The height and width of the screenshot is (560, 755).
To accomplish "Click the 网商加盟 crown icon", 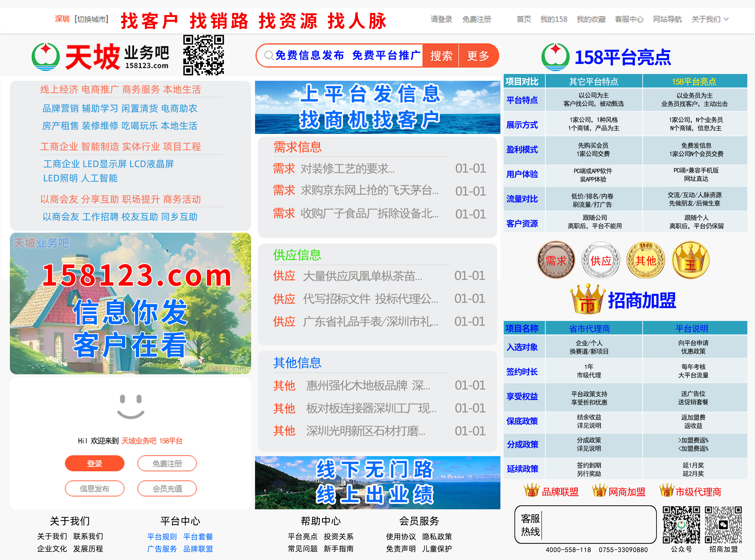I will point(599,490).
